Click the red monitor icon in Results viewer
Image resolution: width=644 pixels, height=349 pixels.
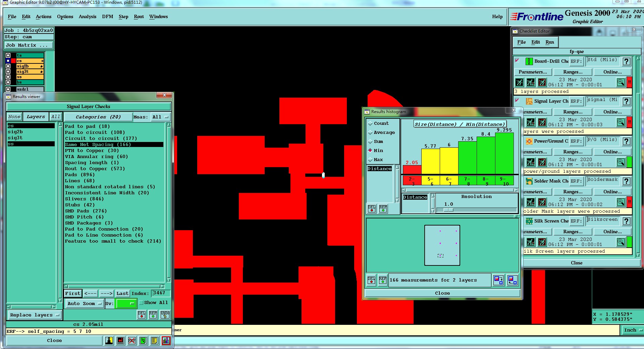pyautogui.click(x=120, y=341)
